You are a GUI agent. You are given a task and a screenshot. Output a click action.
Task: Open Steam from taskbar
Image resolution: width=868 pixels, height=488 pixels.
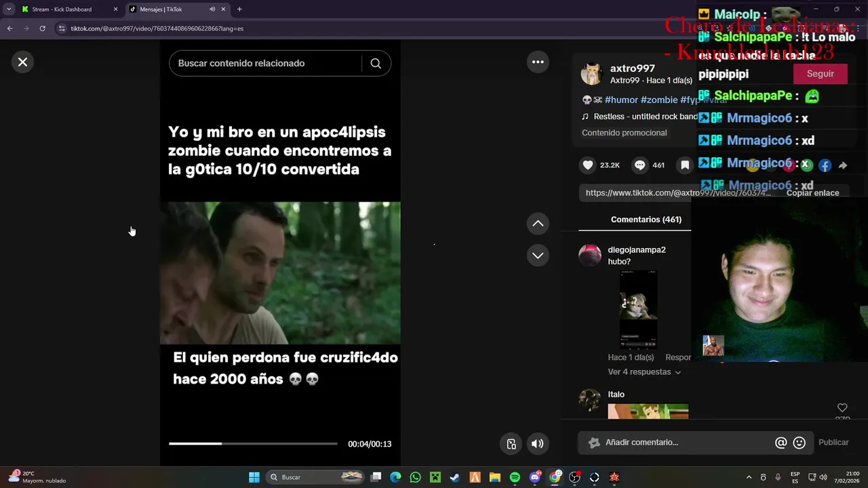(x=455, y=477)
